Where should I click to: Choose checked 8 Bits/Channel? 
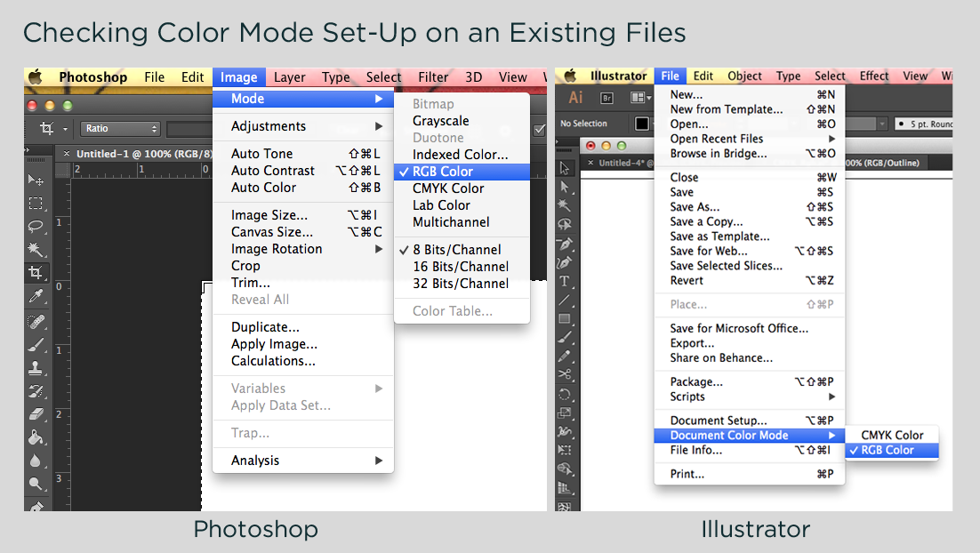(462, 250)
